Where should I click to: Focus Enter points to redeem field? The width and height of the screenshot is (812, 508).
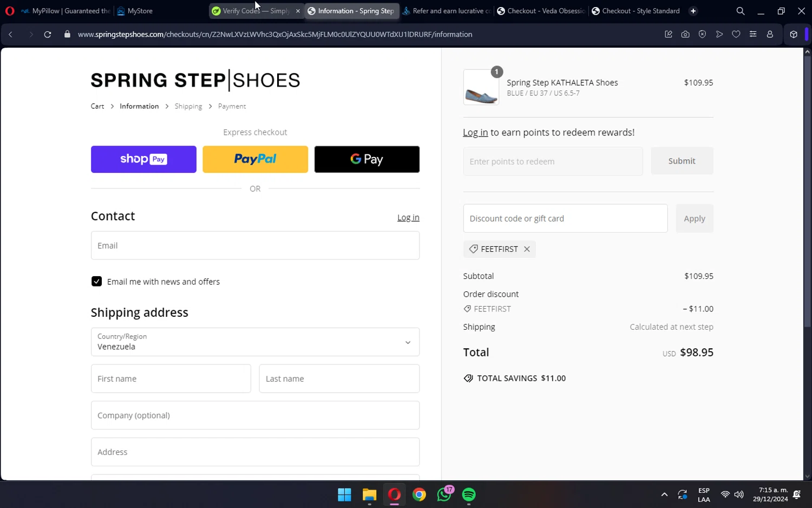pos(553,161)
